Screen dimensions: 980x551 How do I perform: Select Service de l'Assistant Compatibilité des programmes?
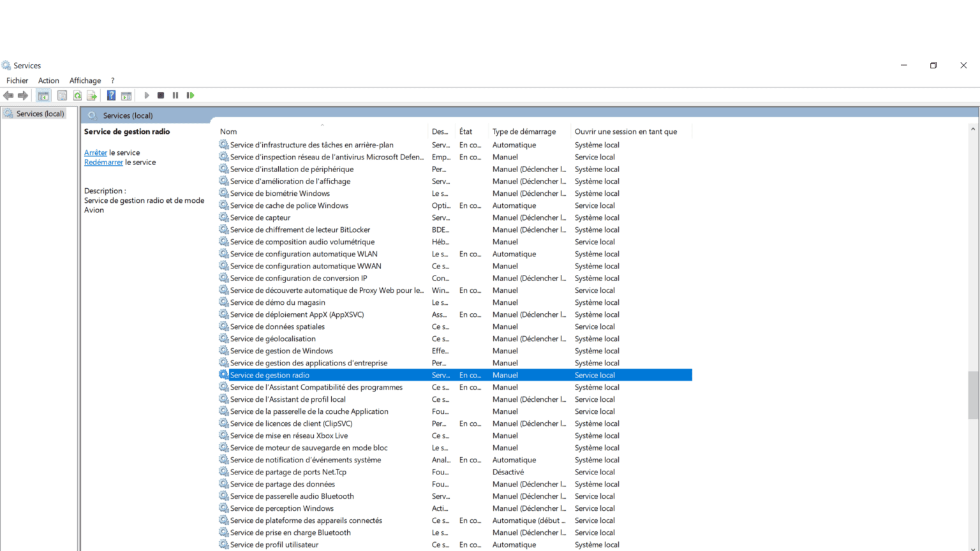pyautogui.click(x=316, y=387)
